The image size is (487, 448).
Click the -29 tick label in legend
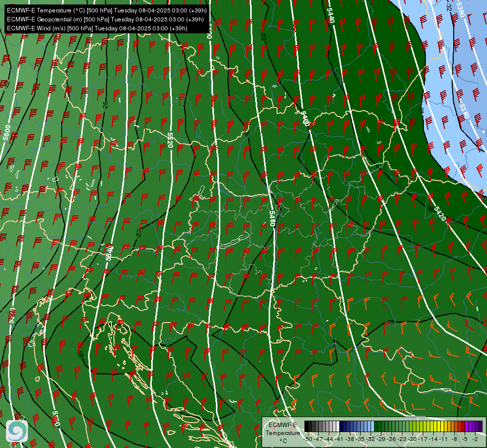pos(381,439)
